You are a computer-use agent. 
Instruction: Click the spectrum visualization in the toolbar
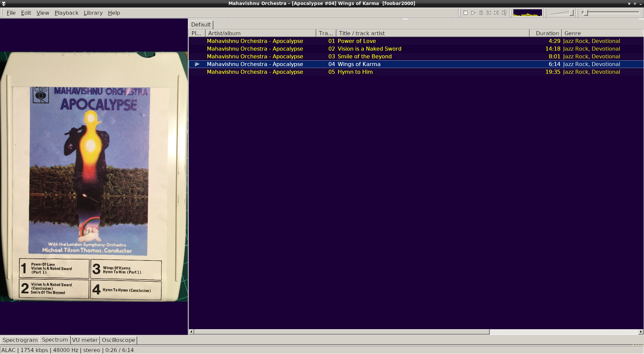pyautogui.click(x=528, y=13)
